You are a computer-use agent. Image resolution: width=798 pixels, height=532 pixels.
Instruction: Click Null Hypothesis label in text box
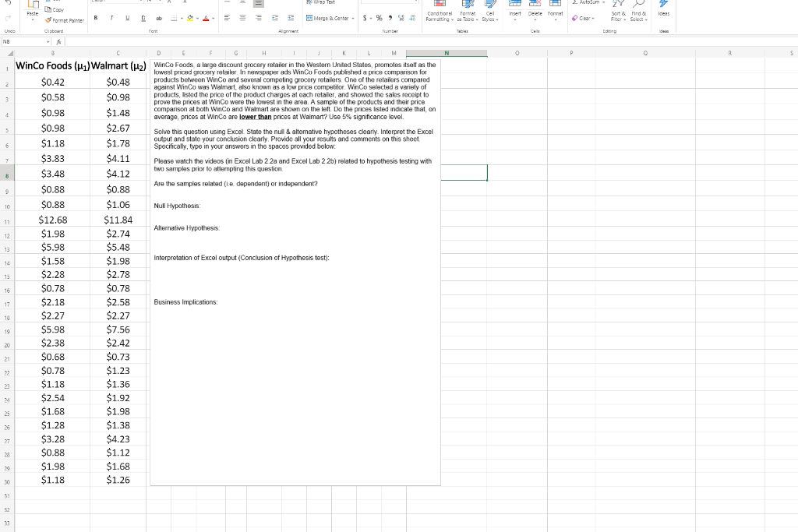[x=177, y=206]
